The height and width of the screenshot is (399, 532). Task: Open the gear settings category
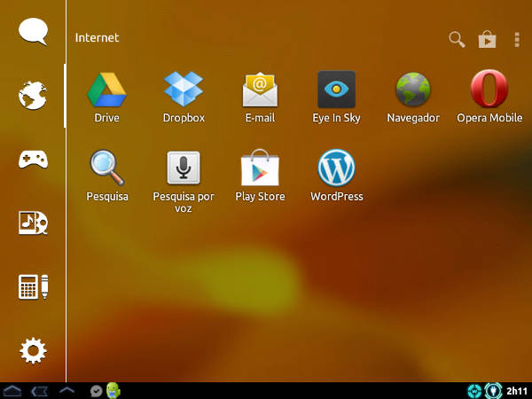coord(33,350)
